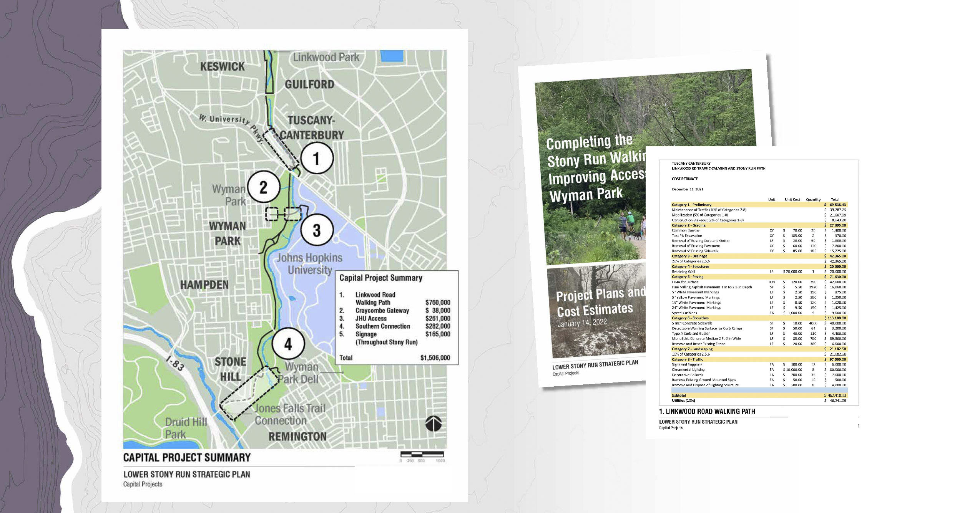This screenshot has width=980, height=513.
Task: Click the Druid Hill Park label
Action: [186, 428]
